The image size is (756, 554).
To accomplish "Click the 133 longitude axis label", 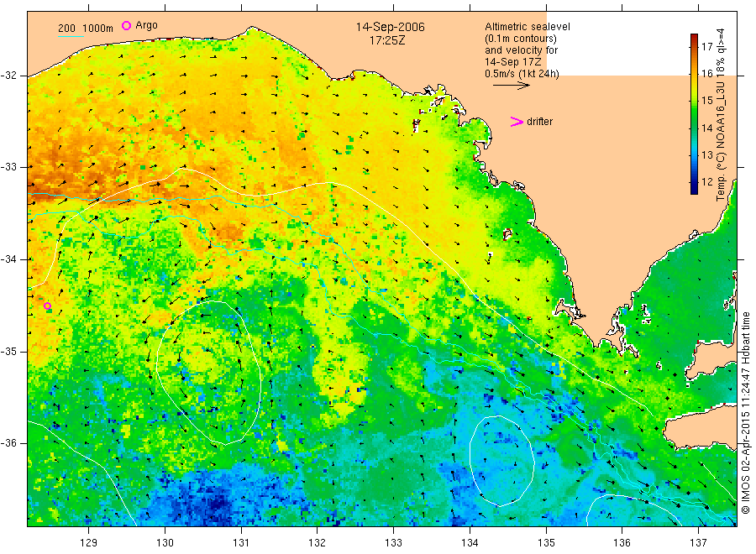I will point(393,543).
